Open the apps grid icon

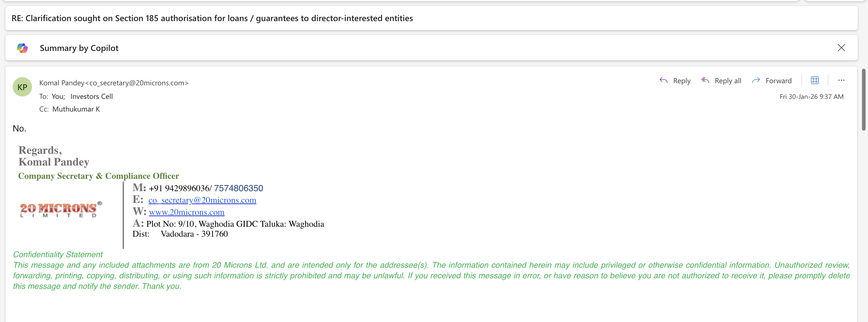[x=815, y=80]
